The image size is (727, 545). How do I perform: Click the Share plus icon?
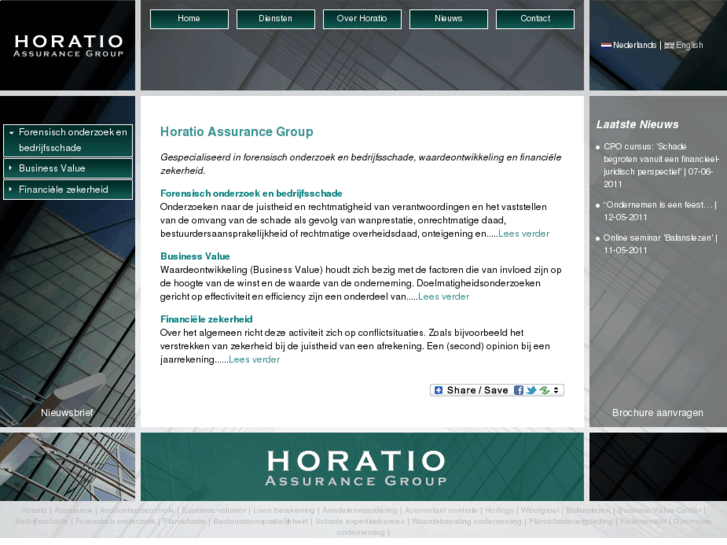438,391
